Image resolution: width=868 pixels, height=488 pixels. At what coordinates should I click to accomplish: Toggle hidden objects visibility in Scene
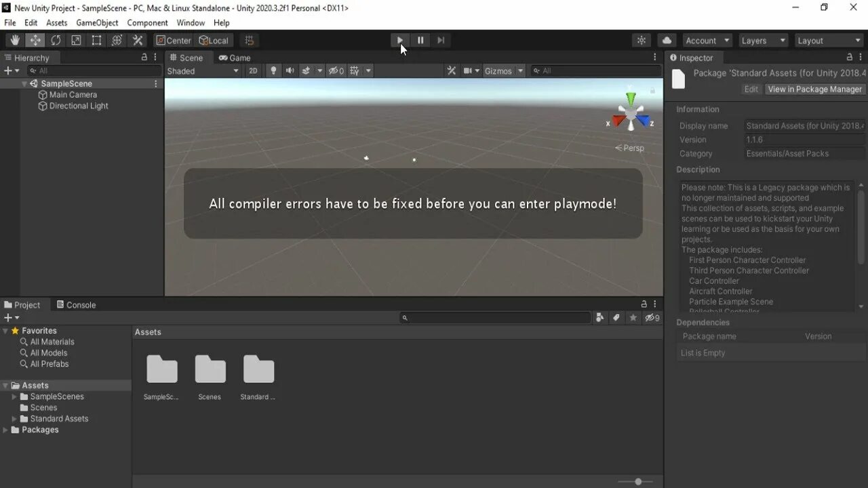[x=336, y=70]
